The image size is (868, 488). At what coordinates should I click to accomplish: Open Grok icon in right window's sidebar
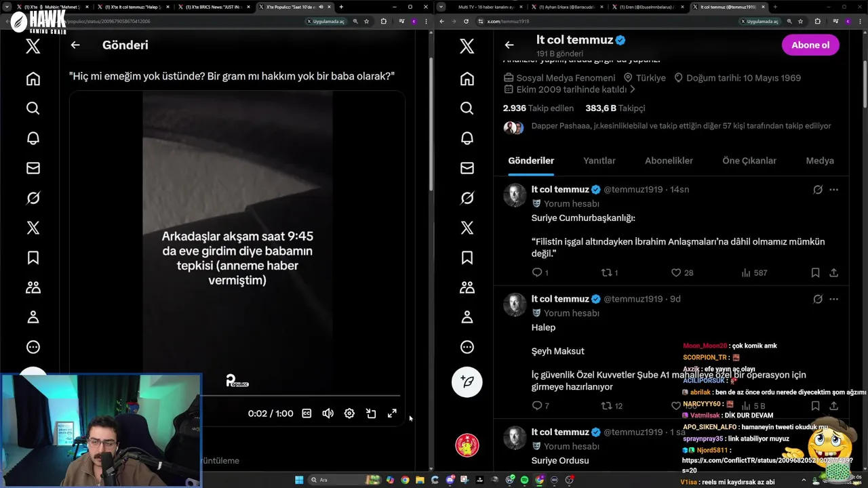point(467,198)
